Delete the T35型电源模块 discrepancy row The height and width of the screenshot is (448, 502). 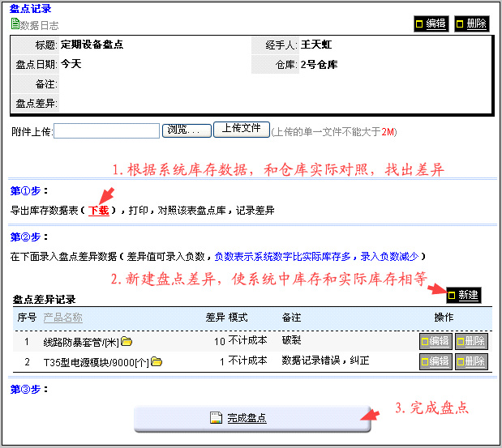[471, 361]
